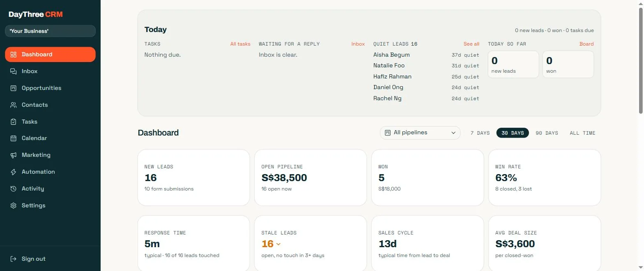Click the '0 new leads · 0 won · 0 tasks due' summary
The image size is (644, 271).
pyautogui.click(x=554, y=30)
